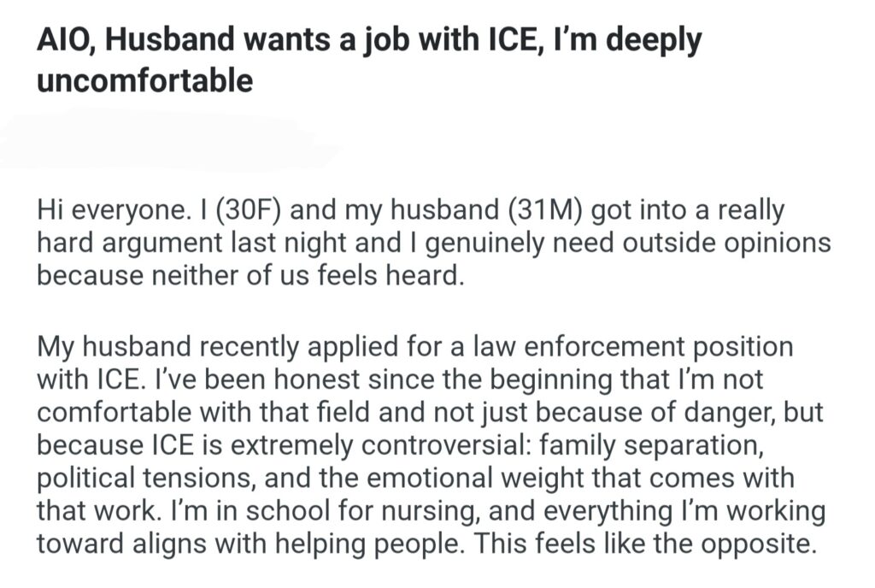Click "Hi everyone" greeting text

click(x=97, y=210)
